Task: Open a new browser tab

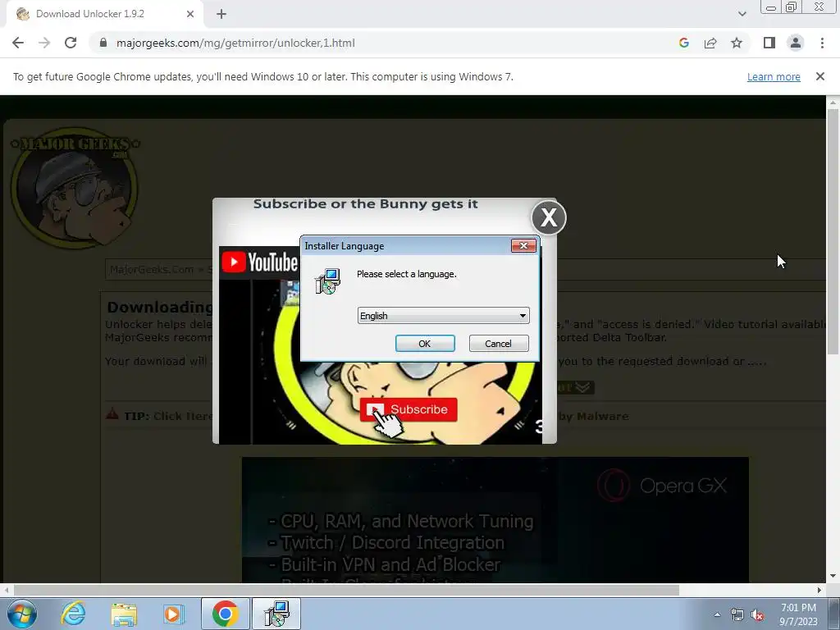Action: click(x=221, y=14)
